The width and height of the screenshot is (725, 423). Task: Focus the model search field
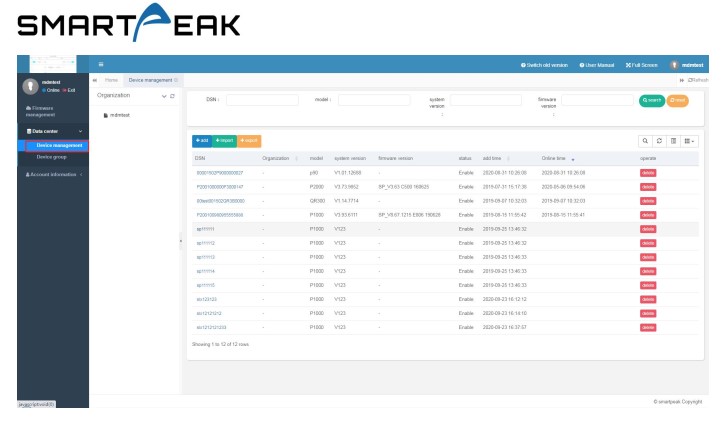(374, 100)
